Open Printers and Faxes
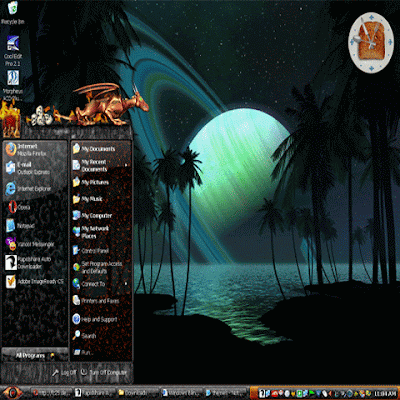Screen dimensions: 400x400 click(x=101, y=301)
